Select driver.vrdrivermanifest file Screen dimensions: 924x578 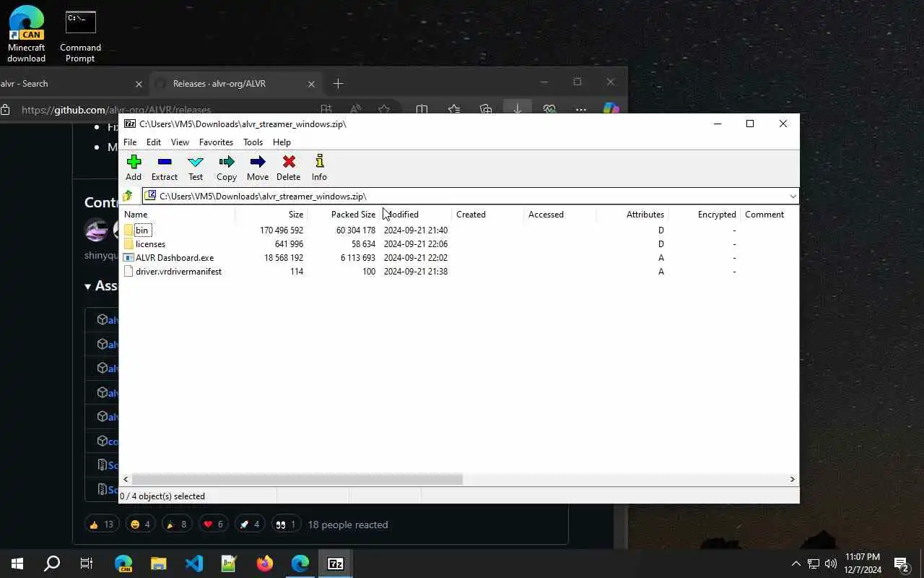pos(178,272)
